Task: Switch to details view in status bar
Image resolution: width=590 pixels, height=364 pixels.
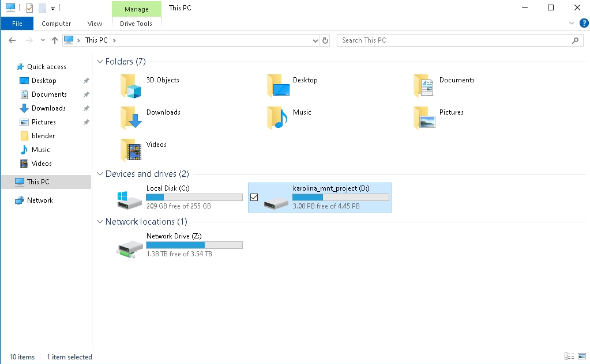Action: pyautogui.click(x=569, y=357)
